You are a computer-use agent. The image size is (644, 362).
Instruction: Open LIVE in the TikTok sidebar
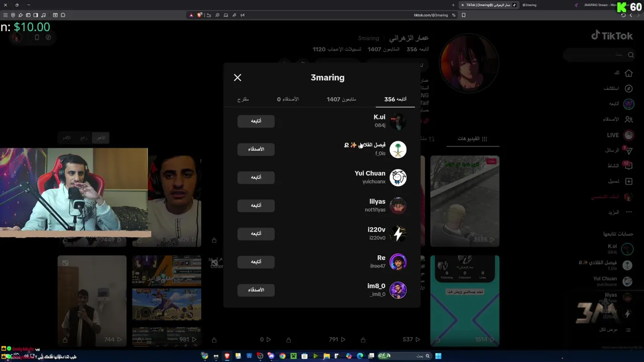coord(620,135)
